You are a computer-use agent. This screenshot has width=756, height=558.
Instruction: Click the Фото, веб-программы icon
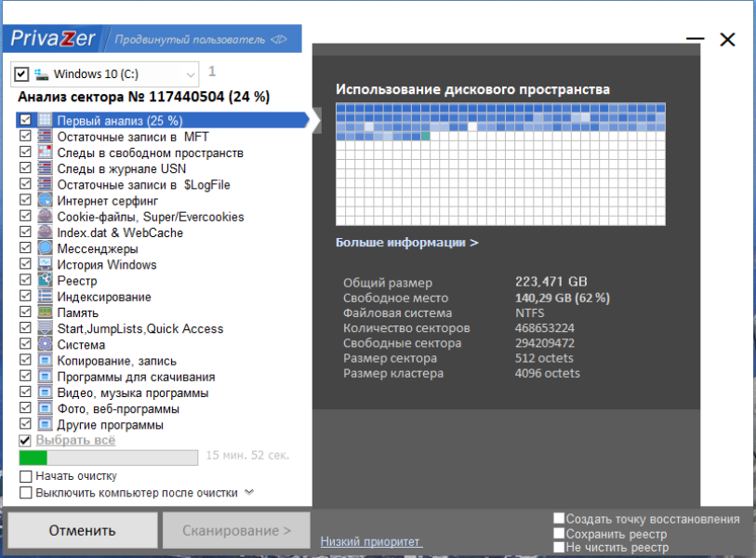(x=45, y=408)
